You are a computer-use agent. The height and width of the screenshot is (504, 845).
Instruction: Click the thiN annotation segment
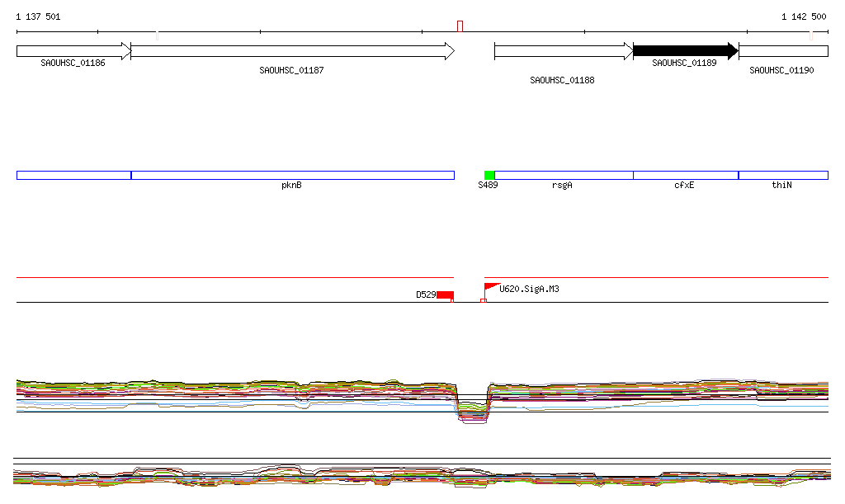coord(783,175)
